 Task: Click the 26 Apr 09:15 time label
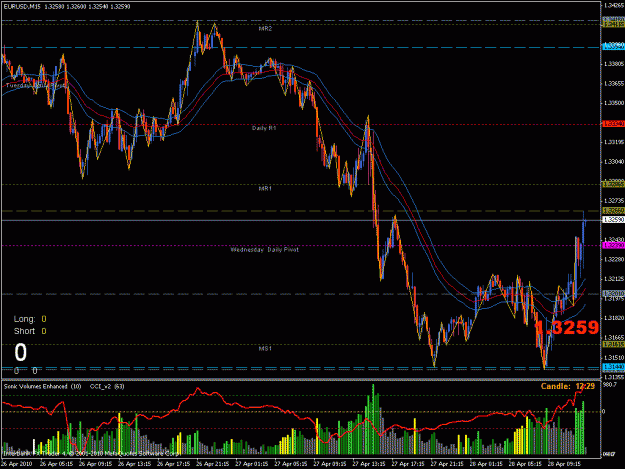click(95, 464)
